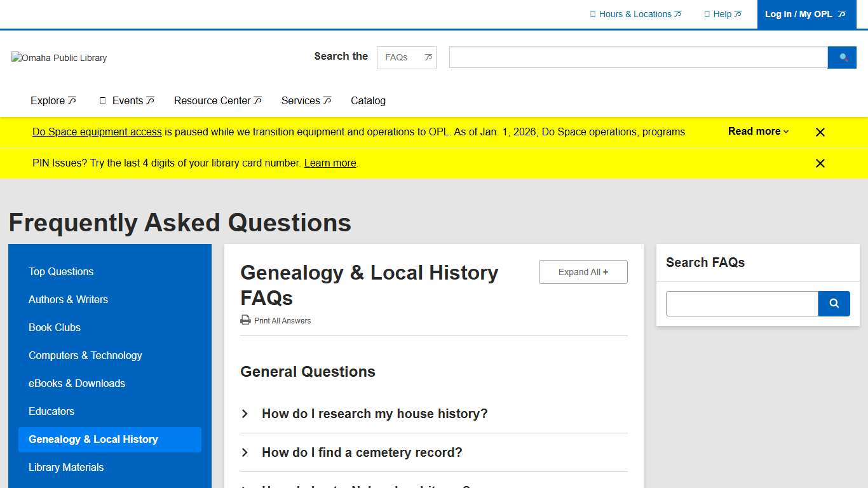Open the "Do Space equipment access" link
The image size is (868, 488).
point(97,132)
